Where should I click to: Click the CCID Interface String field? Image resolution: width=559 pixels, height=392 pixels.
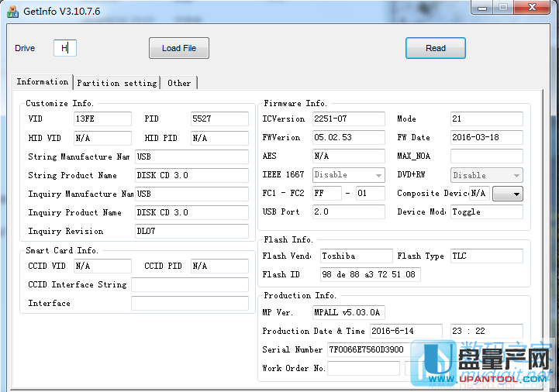tap(189, 285)
